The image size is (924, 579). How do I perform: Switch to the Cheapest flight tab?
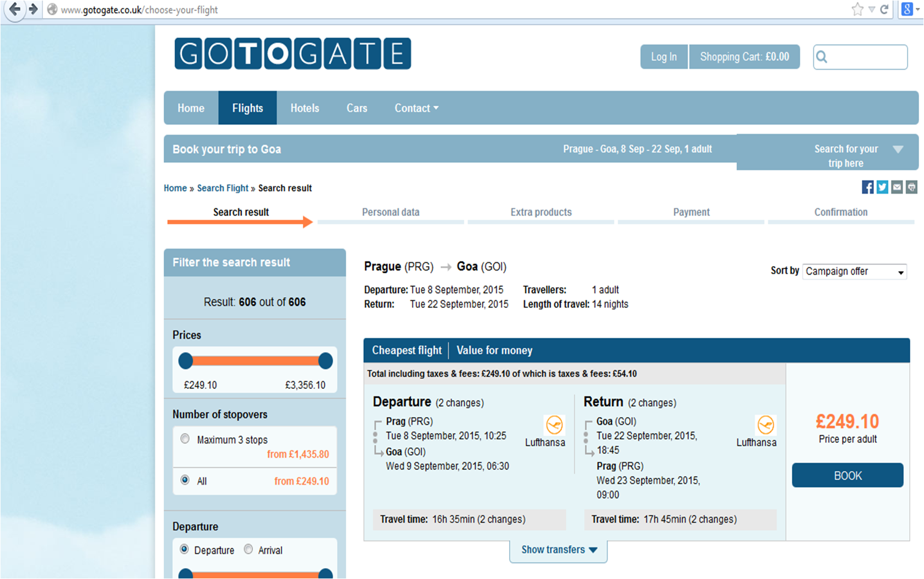point(407,350)
